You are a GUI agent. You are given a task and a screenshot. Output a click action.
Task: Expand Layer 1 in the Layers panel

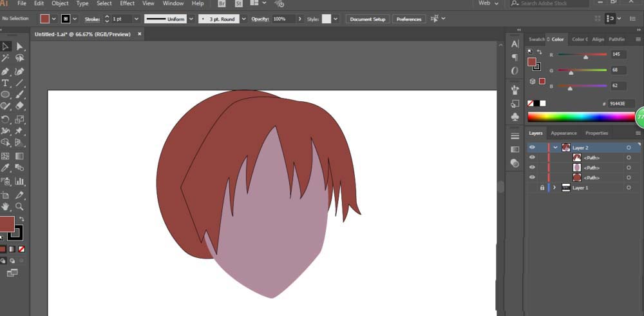(554, 188)
